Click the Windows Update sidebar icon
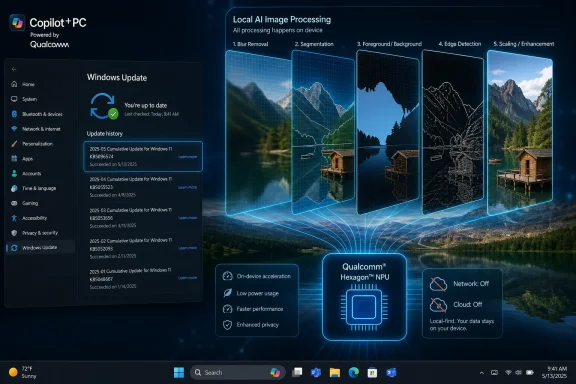The height and width of the screenshot is (384, 576). [14, 248]
